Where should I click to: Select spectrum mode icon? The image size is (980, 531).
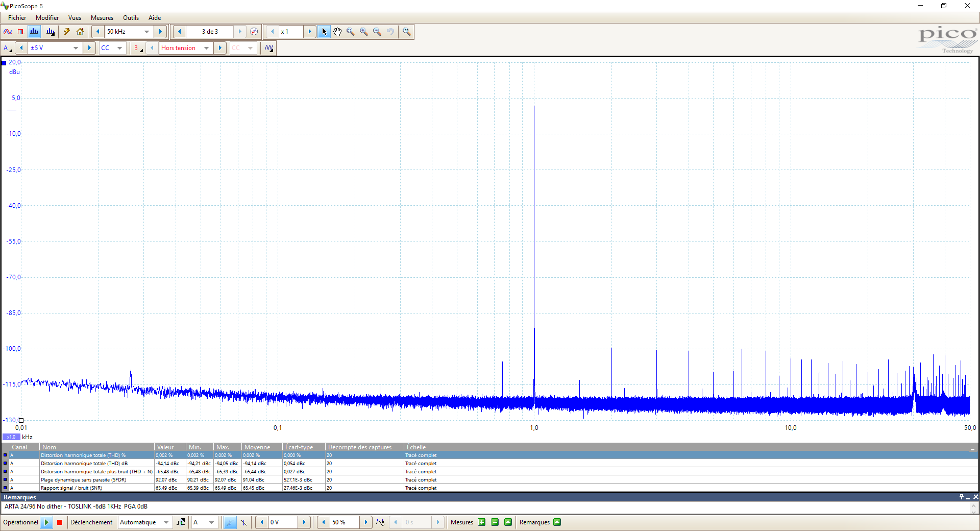34,32
